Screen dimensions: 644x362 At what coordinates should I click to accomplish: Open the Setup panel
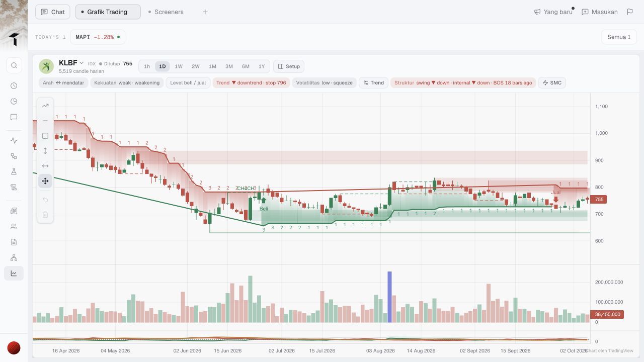click(289, 66)
